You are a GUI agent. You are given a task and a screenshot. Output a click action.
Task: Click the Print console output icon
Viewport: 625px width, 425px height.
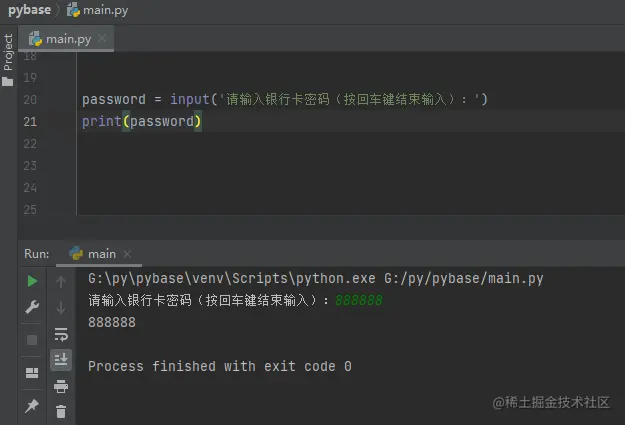click(x=61, y=386)
